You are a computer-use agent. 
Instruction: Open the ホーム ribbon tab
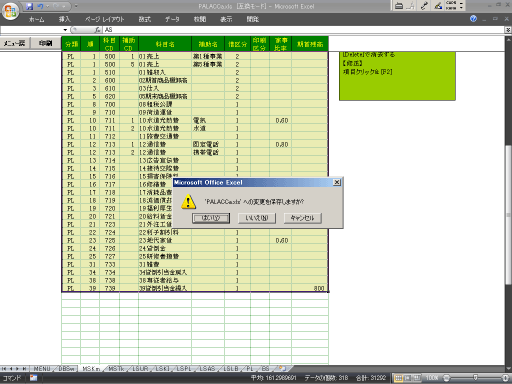point(36,19)
